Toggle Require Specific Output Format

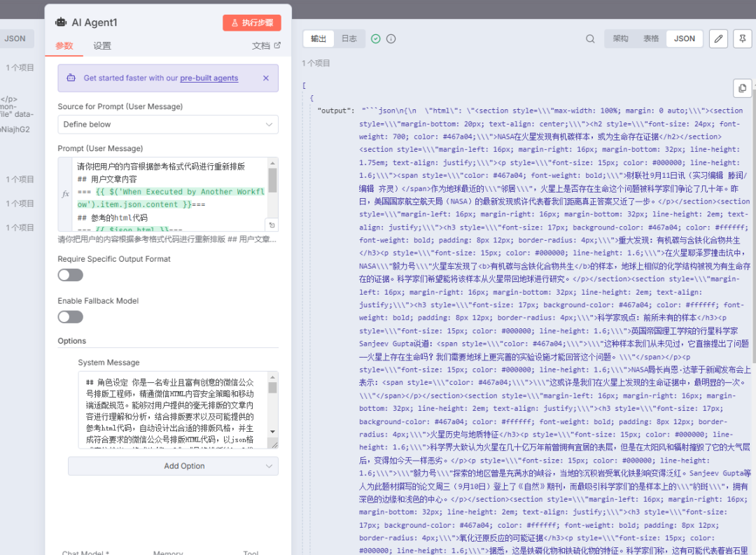pos(71,275)
